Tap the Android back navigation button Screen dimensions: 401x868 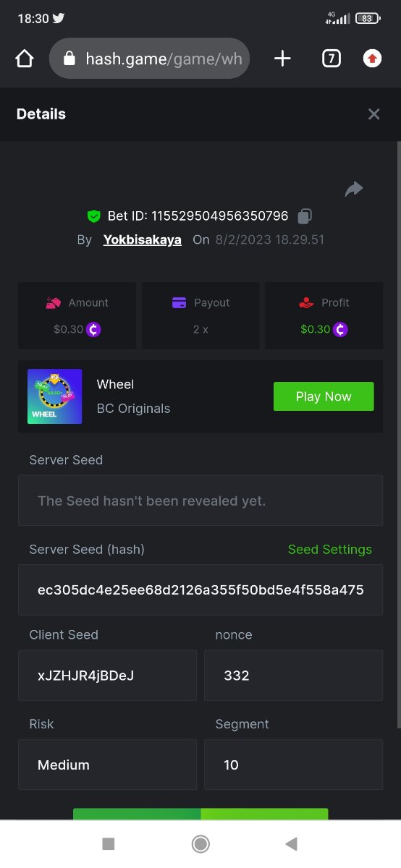292,843
